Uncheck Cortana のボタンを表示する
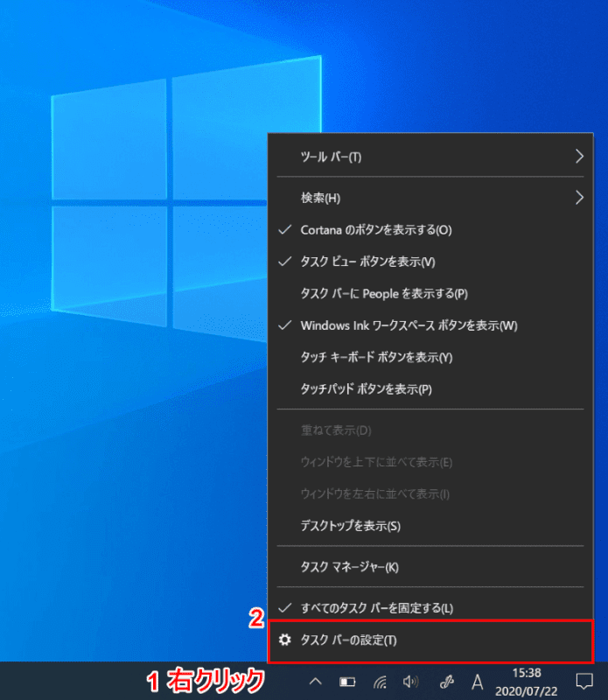 (430, 230)
